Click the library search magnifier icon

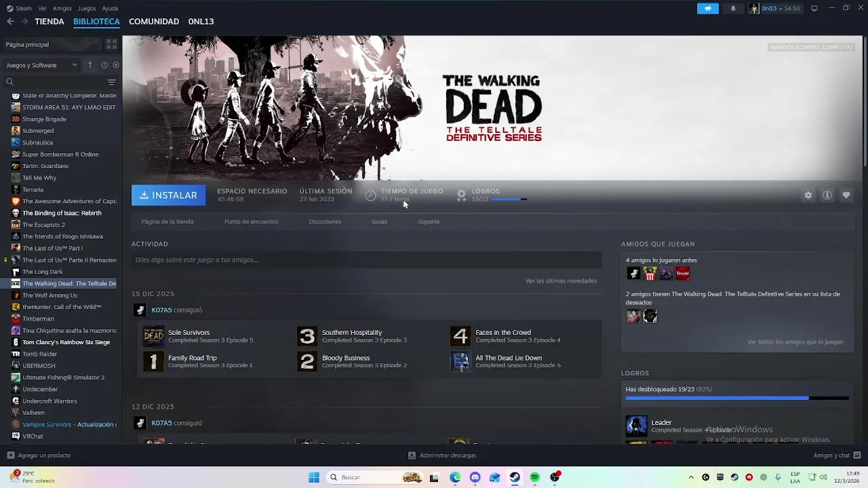[x=9, y=82]
